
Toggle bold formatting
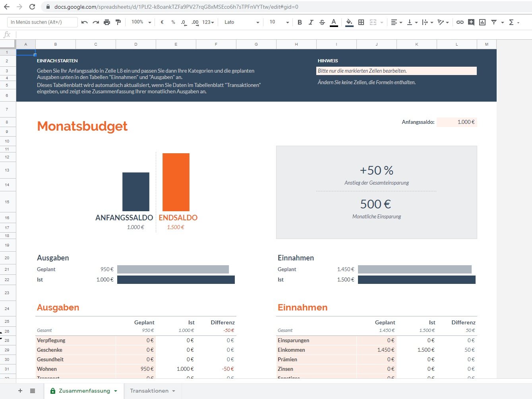[300, 22]
